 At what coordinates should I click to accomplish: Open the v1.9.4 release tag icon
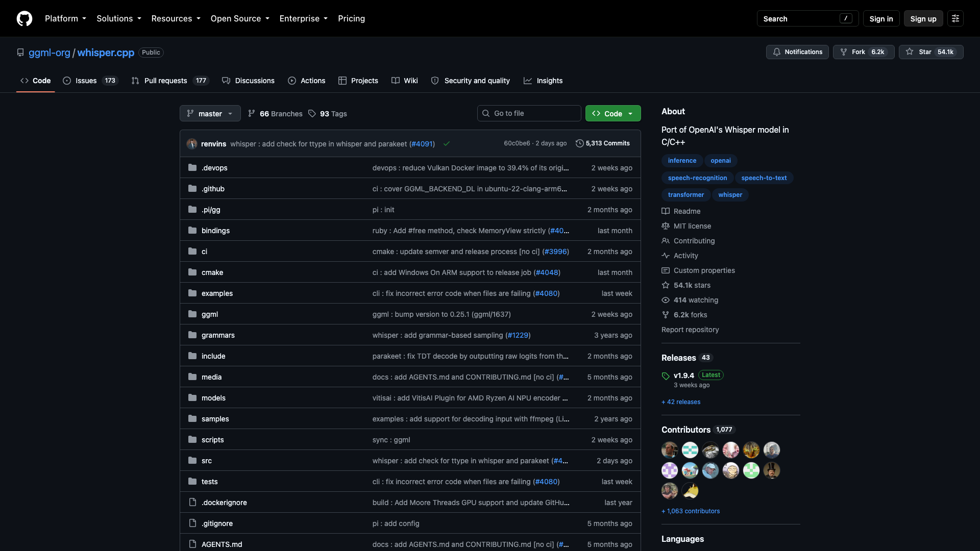tap(666, 376)
